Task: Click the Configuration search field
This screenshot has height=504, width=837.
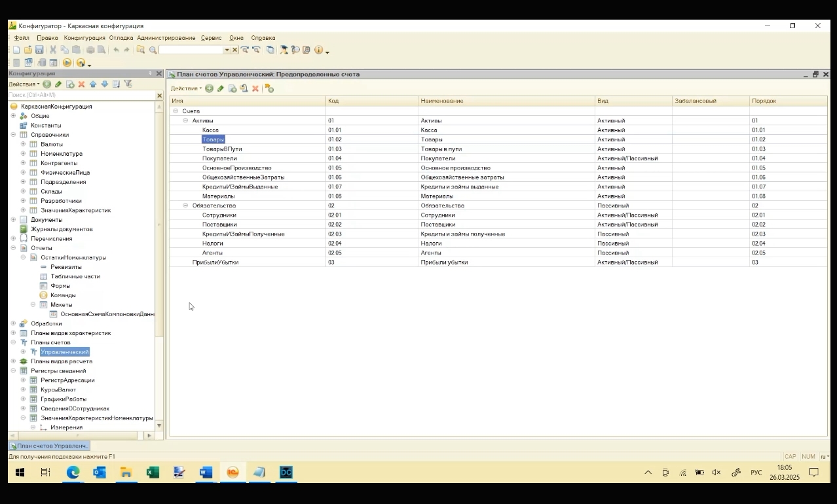Action: (x=79, y=96)
